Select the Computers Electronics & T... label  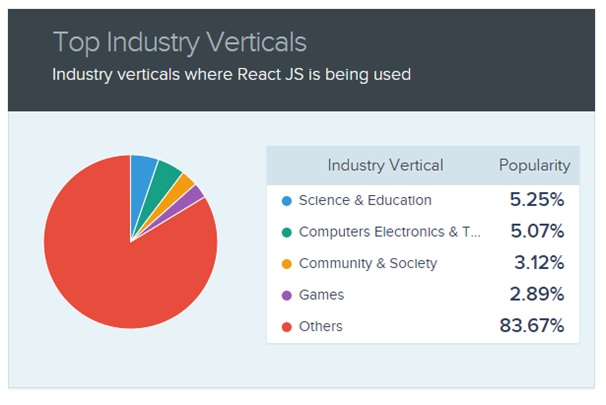(x=390, y=231)
